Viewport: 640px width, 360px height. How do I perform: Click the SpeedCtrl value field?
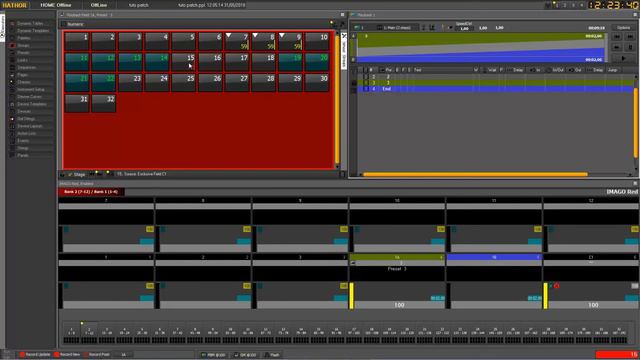(464, 29)
